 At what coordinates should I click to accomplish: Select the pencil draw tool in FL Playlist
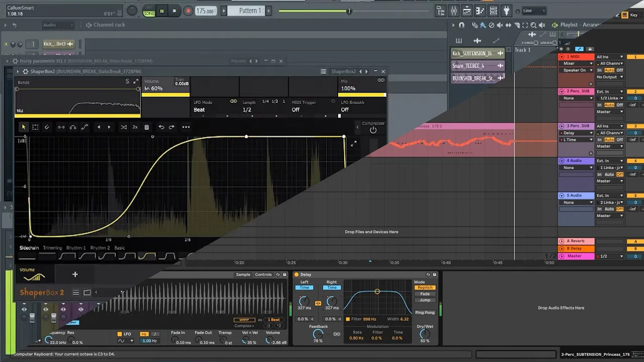(474, 25)
